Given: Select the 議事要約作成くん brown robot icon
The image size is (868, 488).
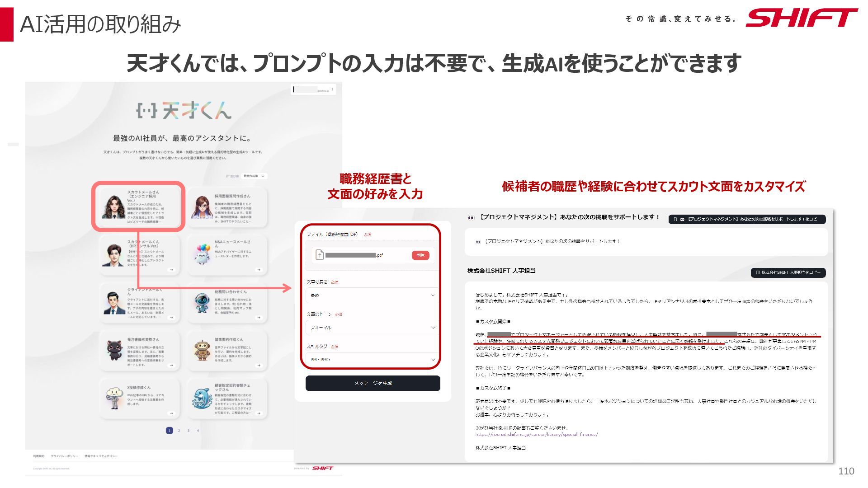Looking at the screenshot, I should pos(202,351).
